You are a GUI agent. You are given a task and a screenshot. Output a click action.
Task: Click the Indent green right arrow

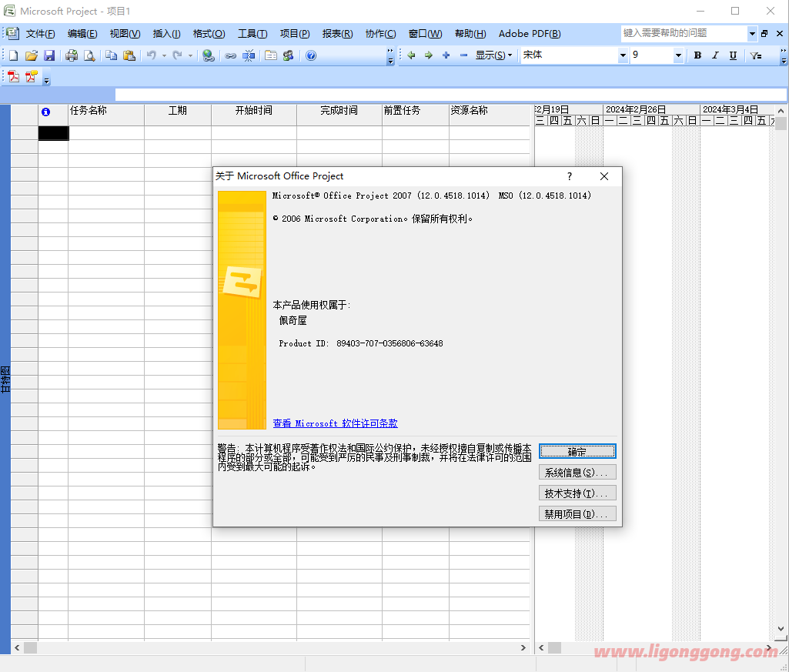click(428, 55)
